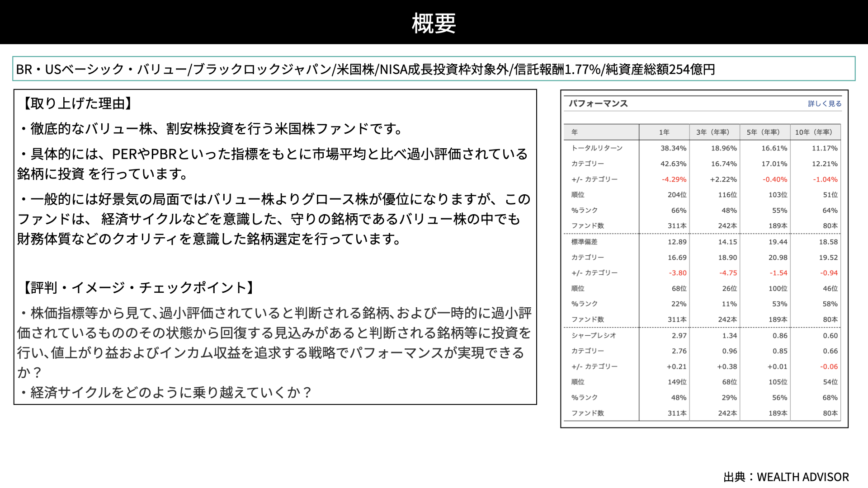Click the 【評判・イメージ・チェックポイント】 heading
This screenshot has width=868, height=488.
[138, 287]
